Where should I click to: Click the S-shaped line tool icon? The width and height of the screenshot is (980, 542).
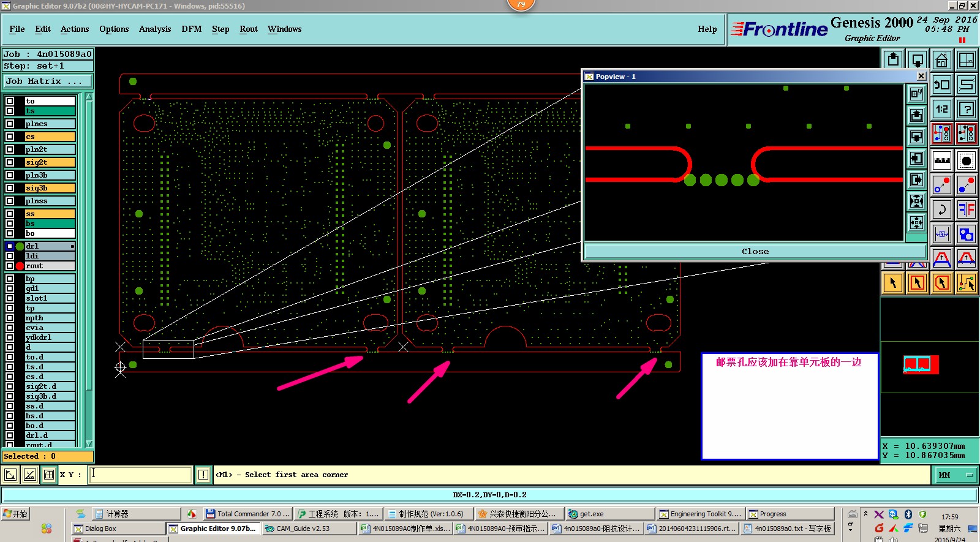[x=967, y=85]
